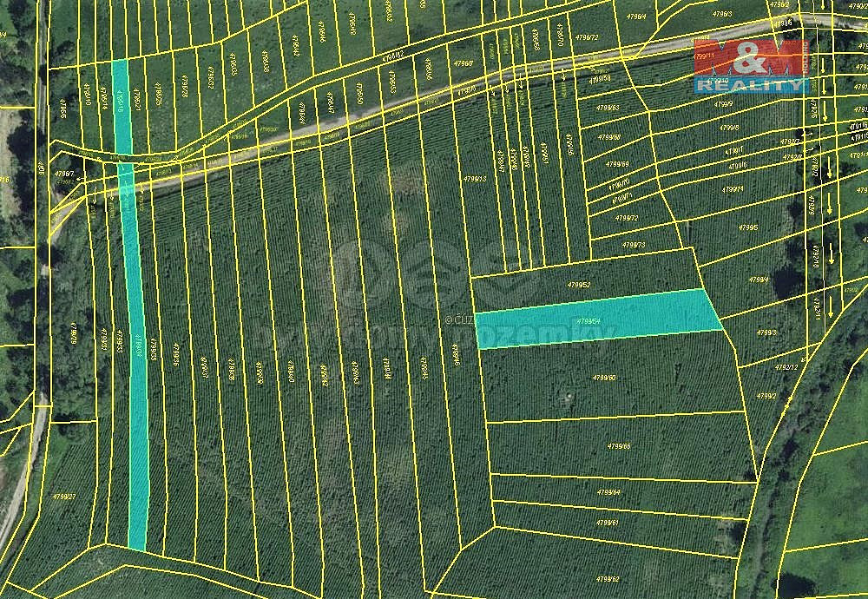The width and height of the screenshot is (868, 599).
Task: Click parcel label 4799/72
Action: [627, 218]
